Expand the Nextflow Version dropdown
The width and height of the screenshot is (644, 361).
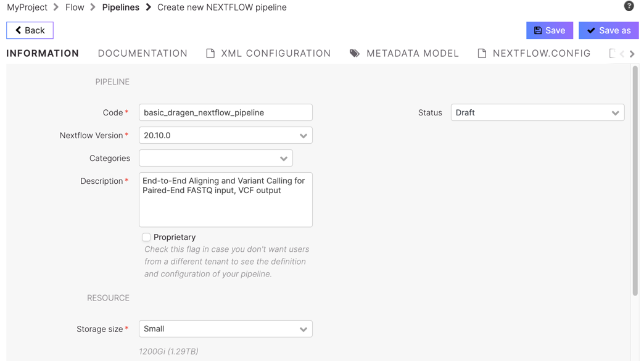pos(226,135)
